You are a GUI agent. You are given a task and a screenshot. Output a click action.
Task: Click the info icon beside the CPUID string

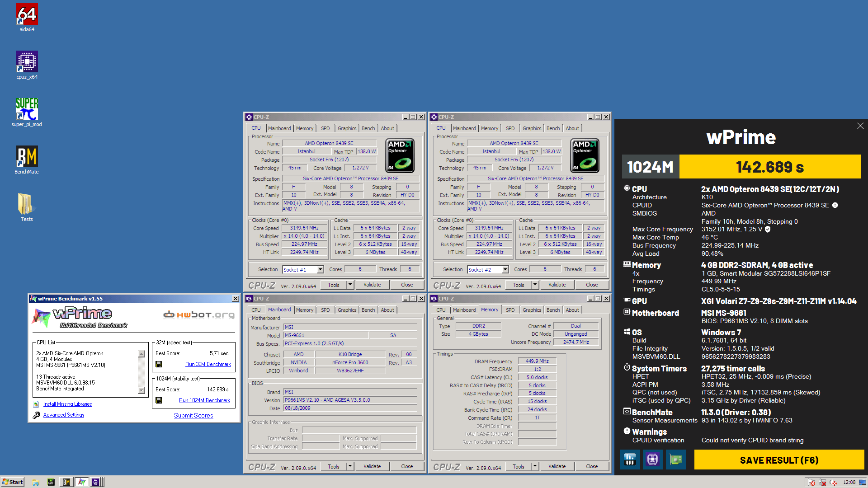pyautogui.click(x=835, y=205)
